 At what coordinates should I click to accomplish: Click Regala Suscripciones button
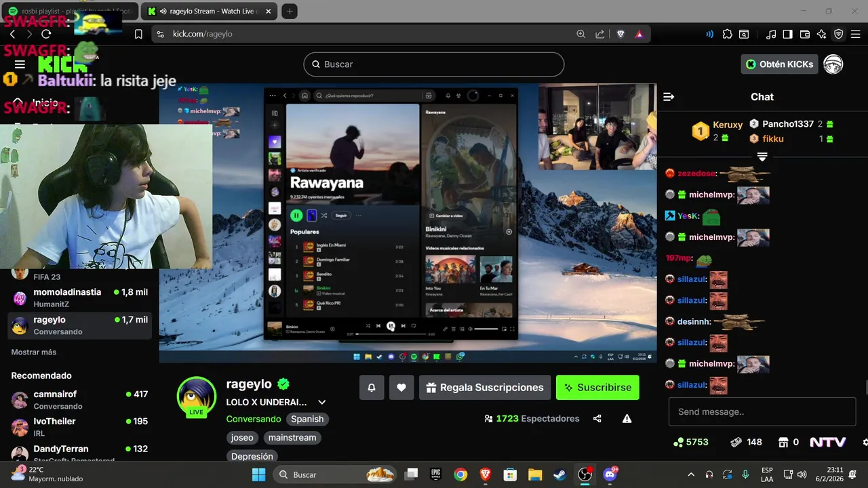coord(485,388)
